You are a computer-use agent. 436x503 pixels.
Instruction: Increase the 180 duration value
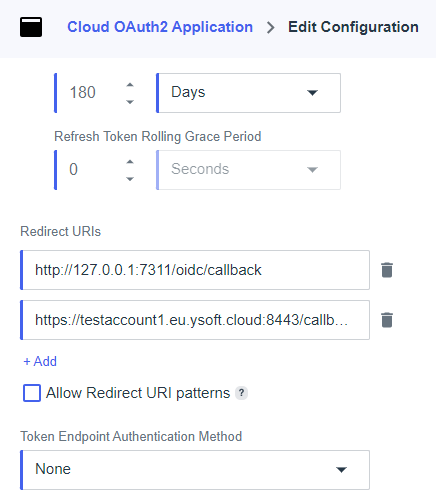pos(130,85)
